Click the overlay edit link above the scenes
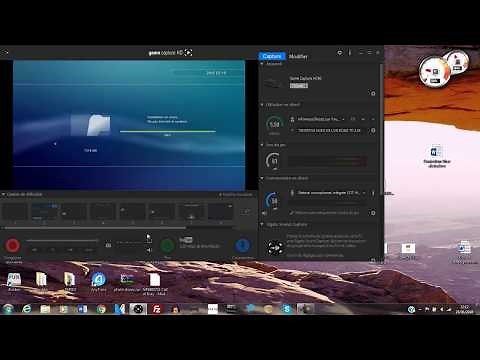 (x=236, y=195)
